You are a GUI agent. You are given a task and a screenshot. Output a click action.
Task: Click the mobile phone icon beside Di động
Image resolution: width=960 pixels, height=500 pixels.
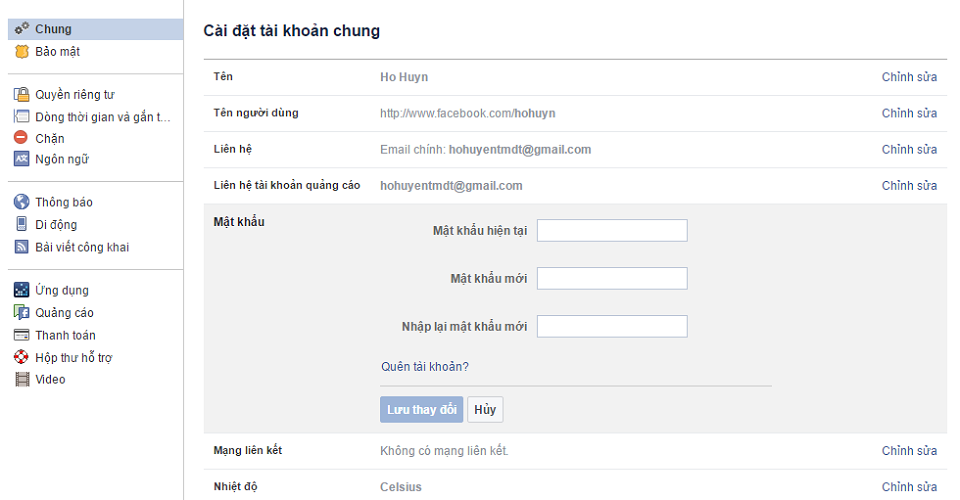click(x=21, y=224)
